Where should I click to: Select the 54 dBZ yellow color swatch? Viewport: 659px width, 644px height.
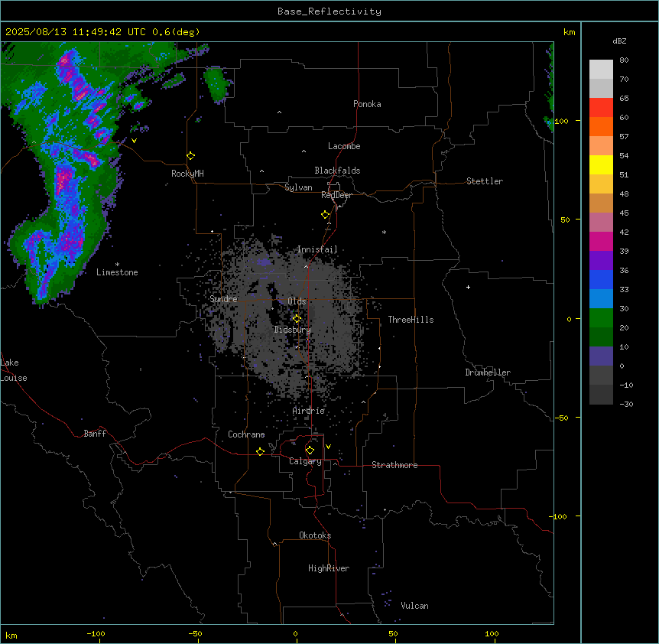tap(601, 164)
